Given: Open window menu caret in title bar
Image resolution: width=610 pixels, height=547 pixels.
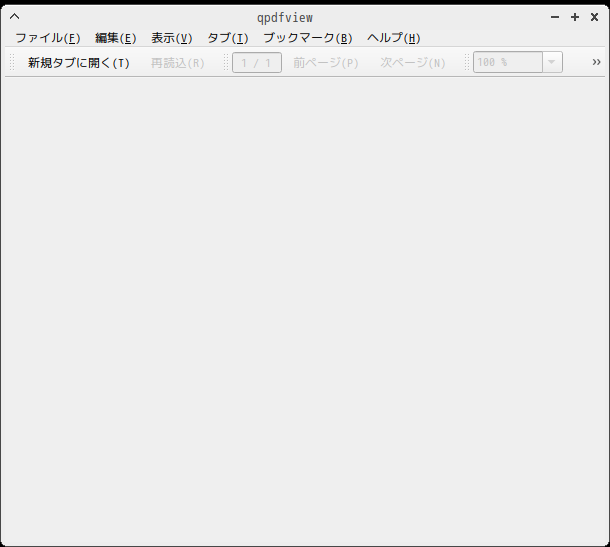Looking at the screenshot, I should [14, 17].
